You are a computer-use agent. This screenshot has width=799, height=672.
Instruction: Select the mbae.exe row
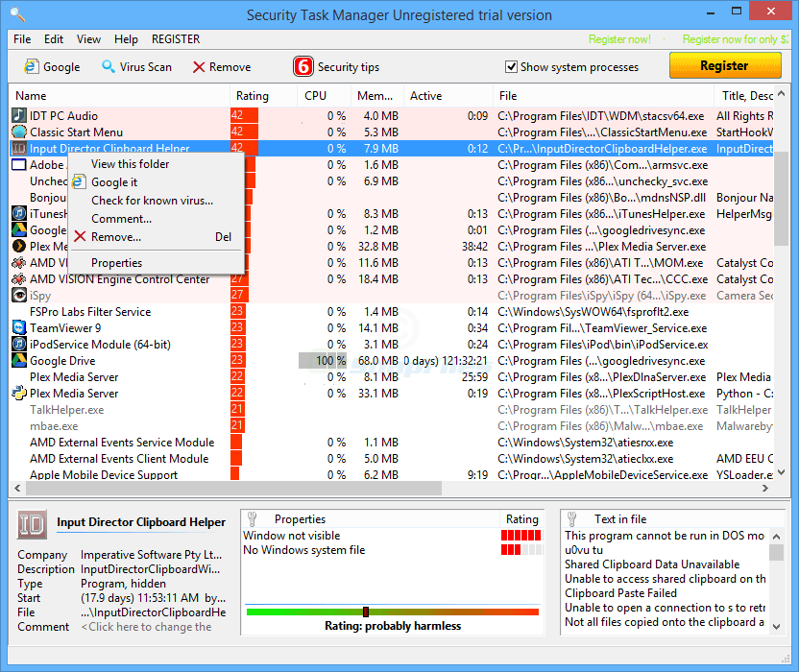(392, 426)
